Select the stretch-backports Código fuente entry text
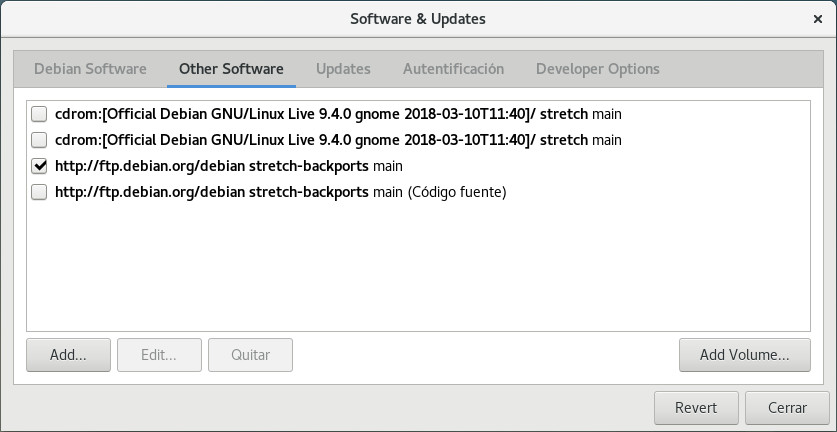 point(280,192)
